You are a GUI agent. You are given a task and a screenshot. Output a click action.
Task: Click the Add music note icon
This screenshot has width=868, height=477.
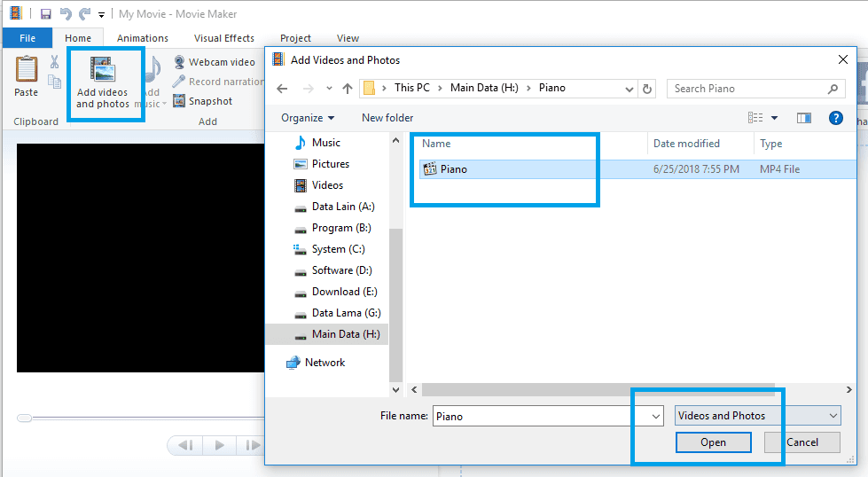click(x=152, y=69)
